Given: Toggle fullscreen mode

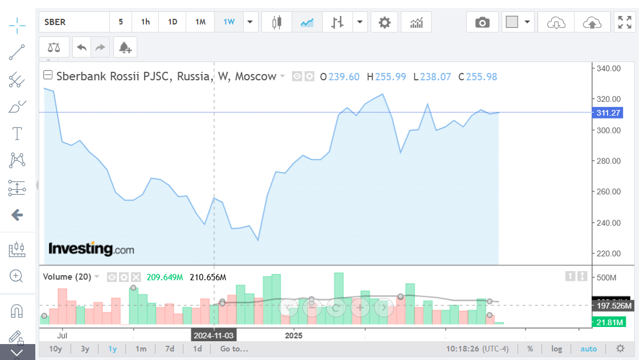Looking at the screenshot, I should (x=625, y=22).
